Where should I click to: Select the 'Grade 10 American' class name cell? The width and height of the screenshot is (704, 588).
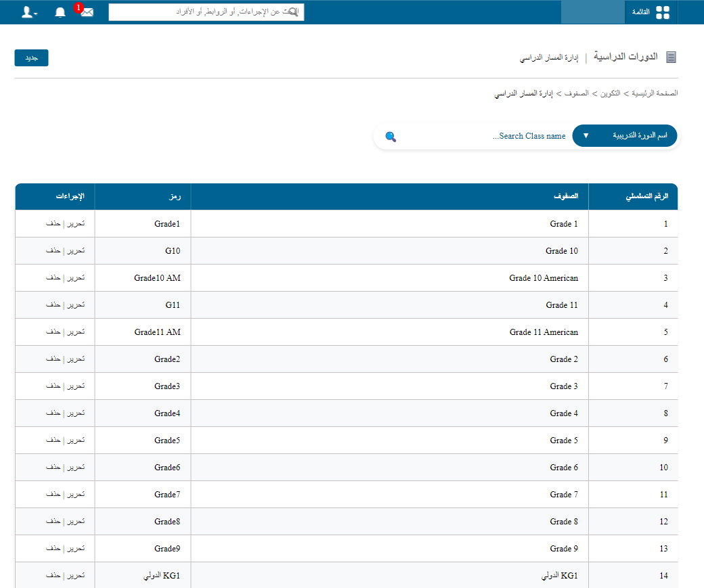point(390,278)
